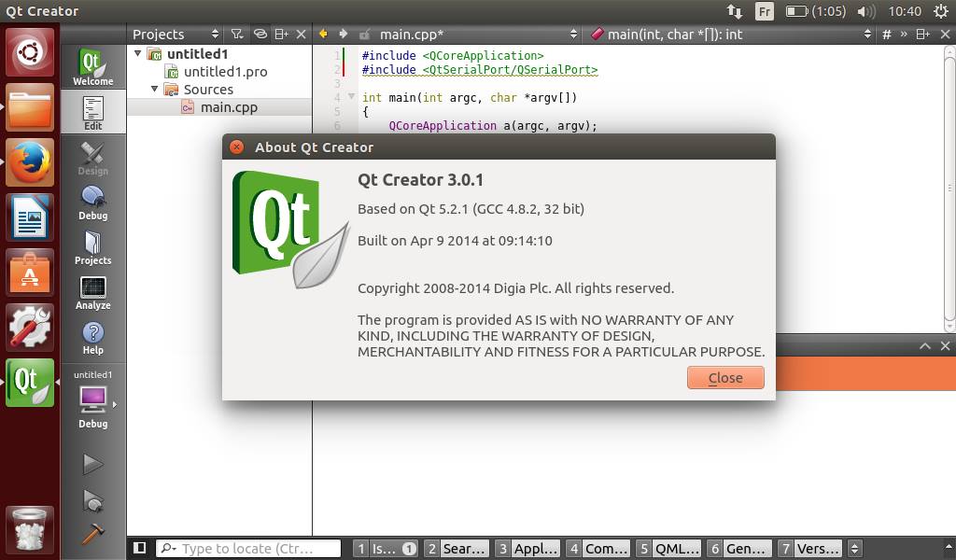
Task: Click the green Run arrow
Action: (x=92, y=464)
